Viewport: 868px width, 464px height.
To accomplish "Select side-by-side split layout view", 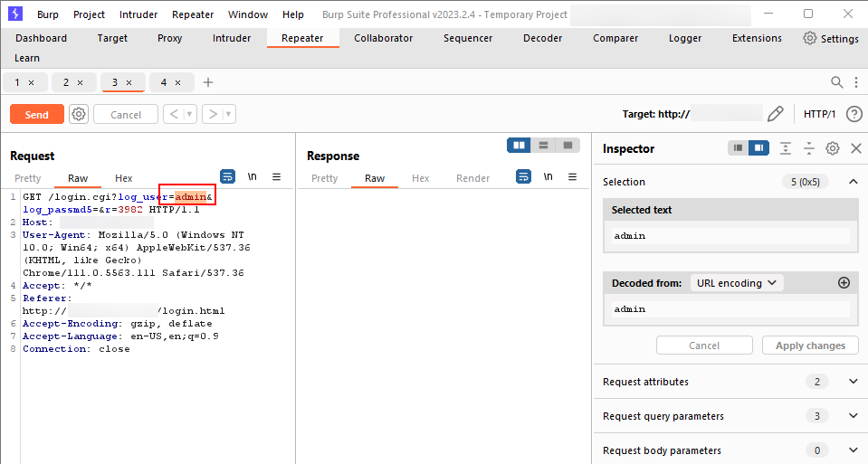I will (x=519, y=145).
